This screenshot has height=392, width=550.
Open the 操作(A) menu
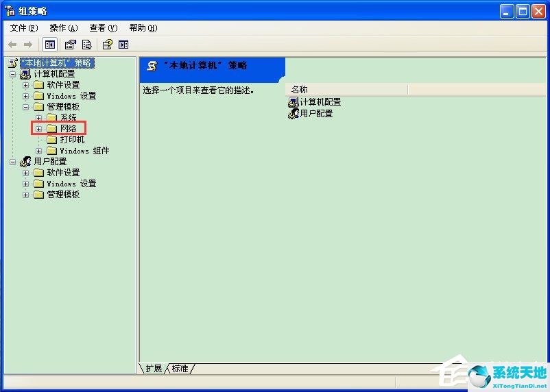[x=64, y=28]
